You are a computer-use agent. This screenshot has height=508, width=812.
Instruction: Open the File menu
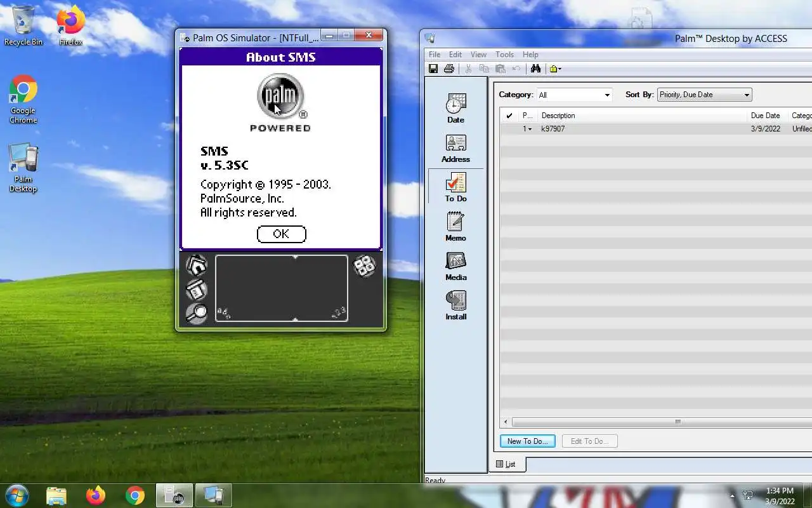tap(435, 55)
